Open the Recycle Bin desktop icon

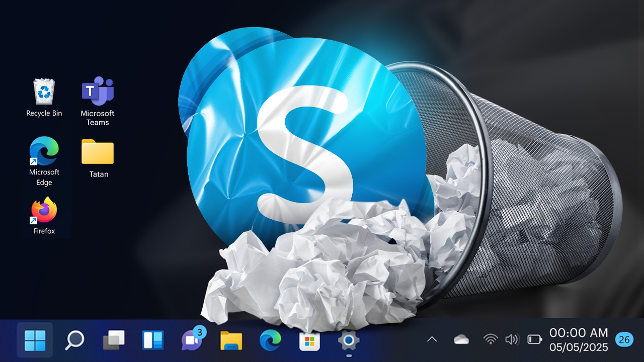[44, 98]
